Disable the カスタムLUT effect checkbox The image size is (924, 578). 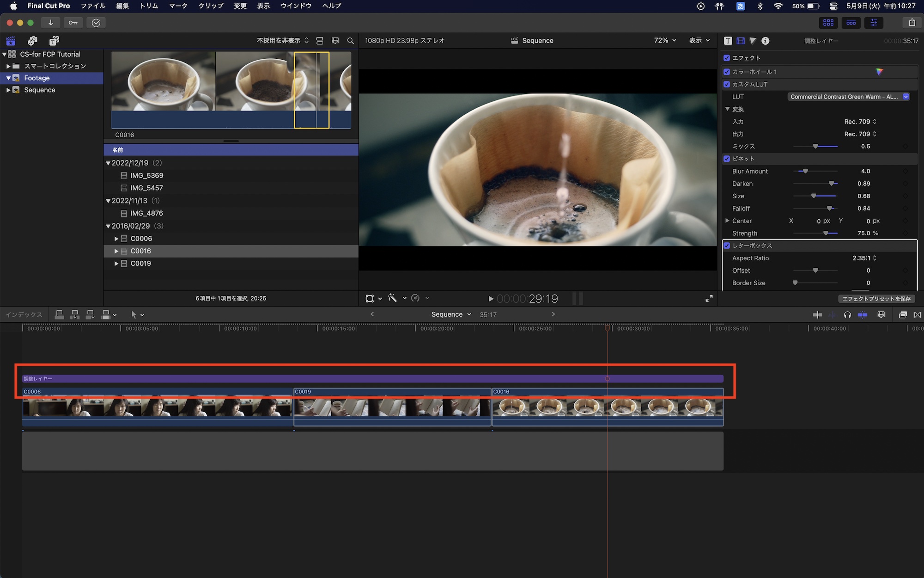[x=727, y=84]
